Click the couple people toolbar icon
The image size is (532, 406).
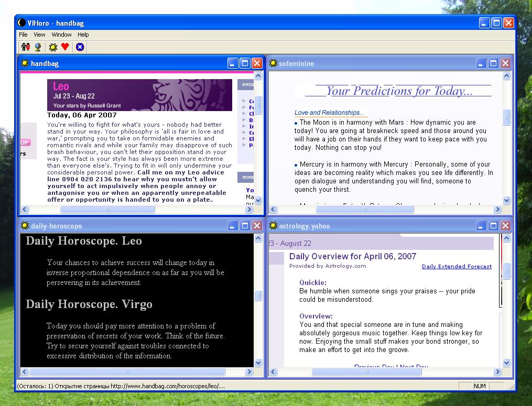click(x=26, y=47)
